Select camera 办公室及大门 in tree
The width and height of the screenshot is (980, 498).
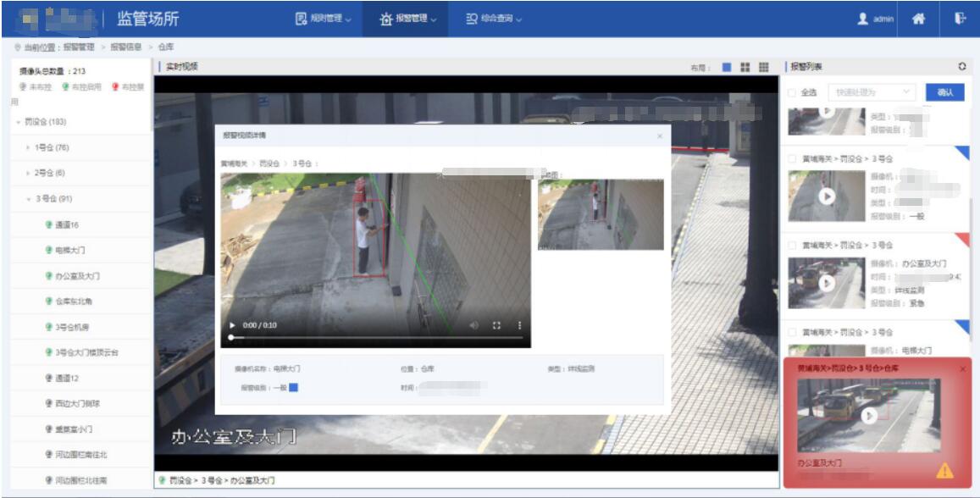click(77, 275)
